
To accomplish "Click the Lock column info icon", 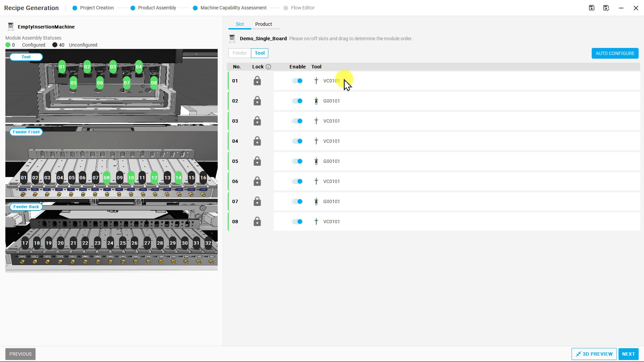I will (268, 67).
